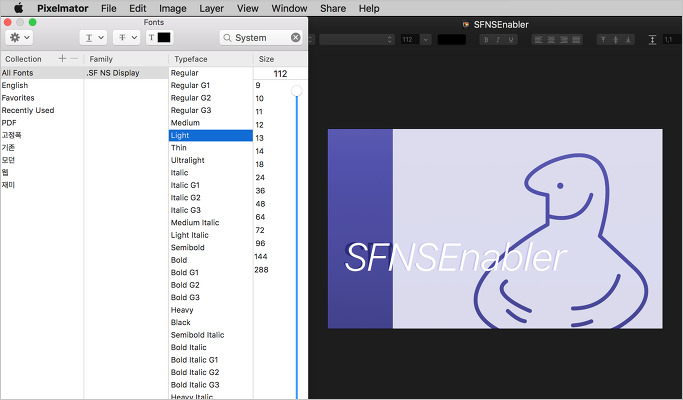
Task: Choose the Regular G1 typeface
Action: (211, 85)
